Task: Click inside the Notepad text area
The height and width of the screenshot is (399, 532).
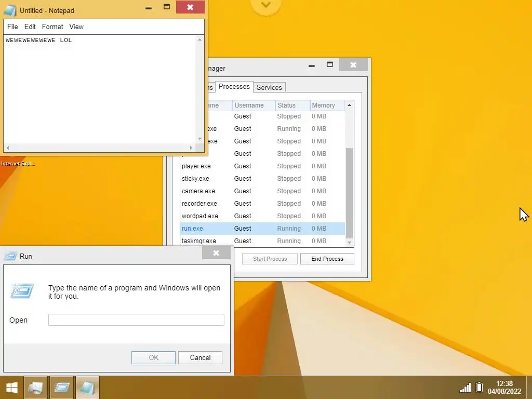Action: click(100, 89)
